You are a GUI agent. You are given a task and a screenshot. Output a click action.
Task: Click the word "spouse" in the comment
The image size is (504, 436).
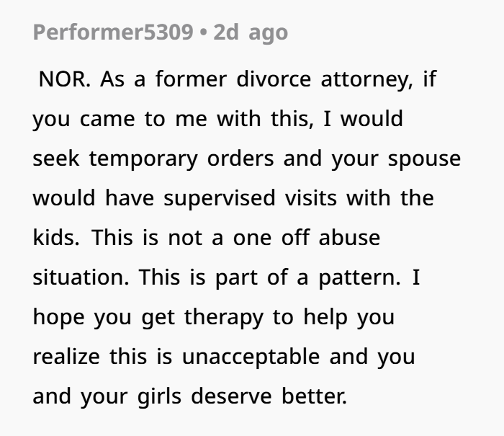click(x=425, y=159)
